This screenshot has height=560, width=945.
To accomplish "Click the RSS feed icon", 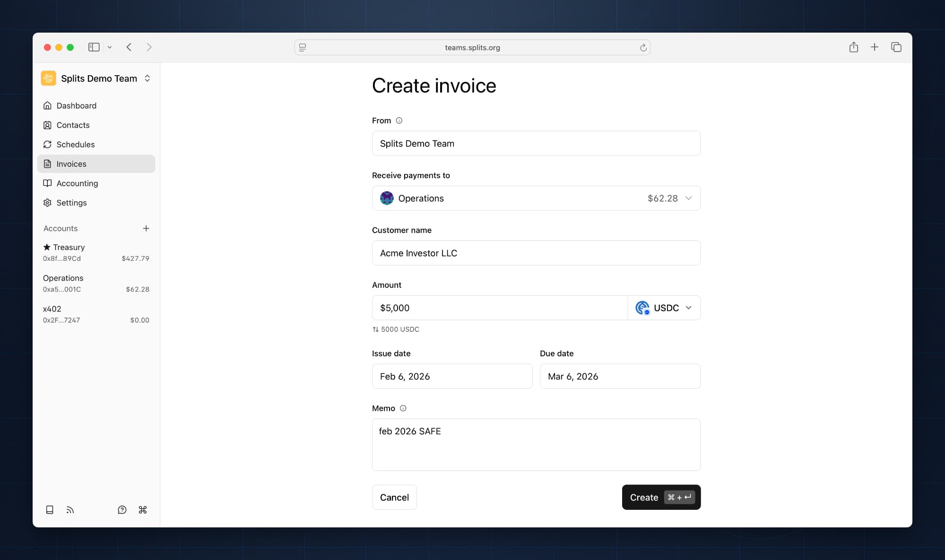I will [x=70, y=509].
